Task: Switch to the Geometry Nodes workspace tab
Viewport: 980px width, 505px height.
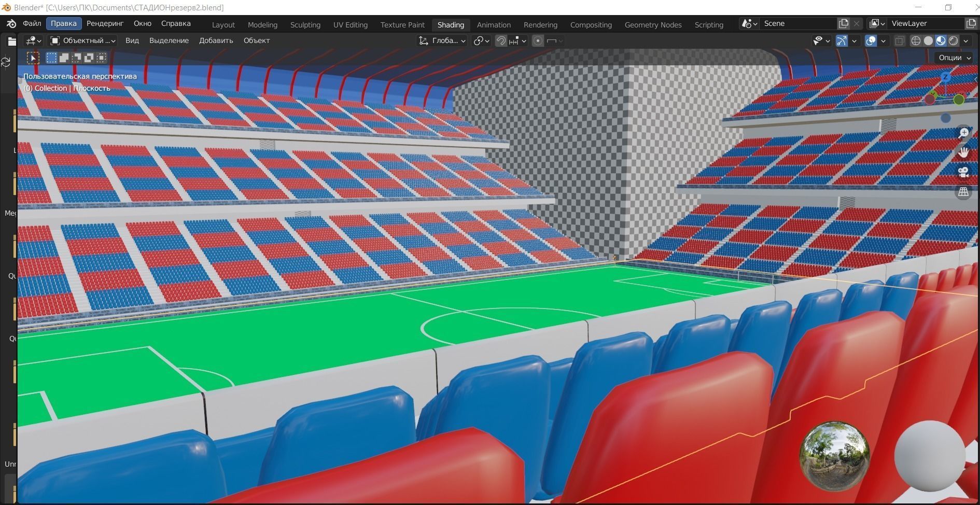Action: (653, 24)
